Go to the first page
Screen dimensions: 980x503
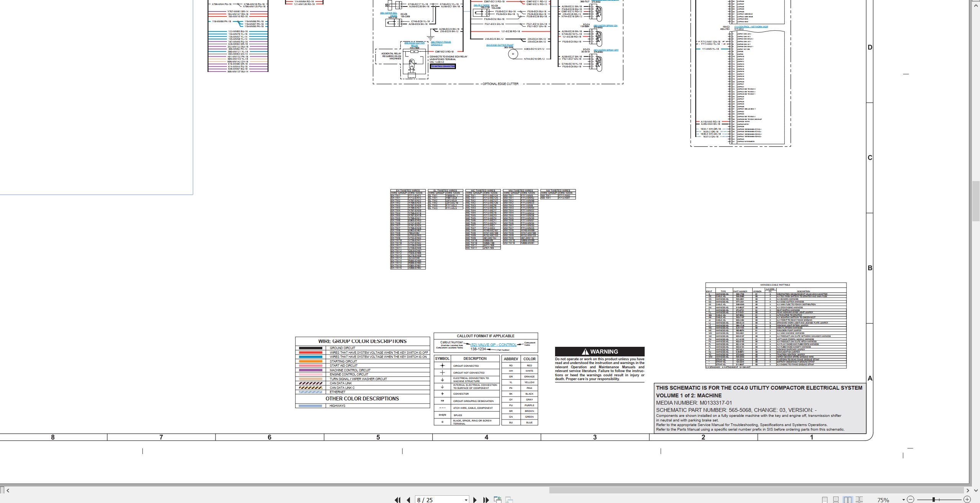point(397,500)
